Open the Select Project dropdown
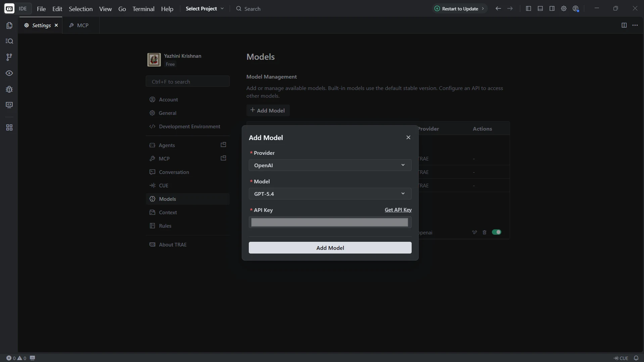This screenshot has width=644, height=362. 204,9
